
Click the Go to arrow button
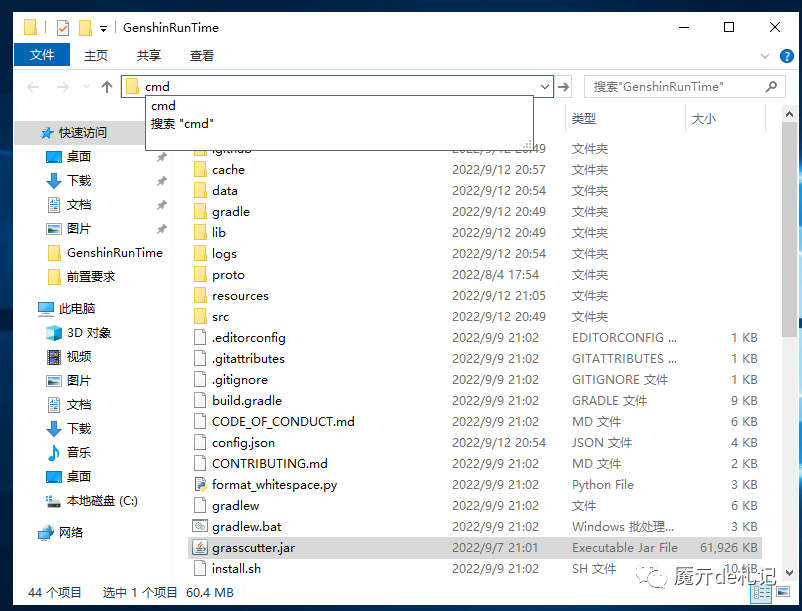(563, 87)
